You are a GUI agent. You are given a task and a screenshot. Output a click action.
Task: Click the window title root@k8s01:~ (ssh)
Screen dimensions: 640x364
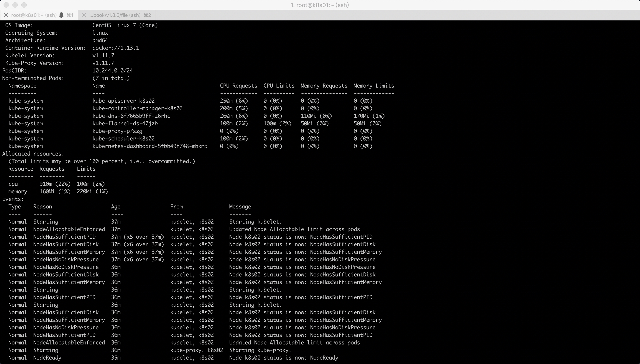tap(320, 5)
